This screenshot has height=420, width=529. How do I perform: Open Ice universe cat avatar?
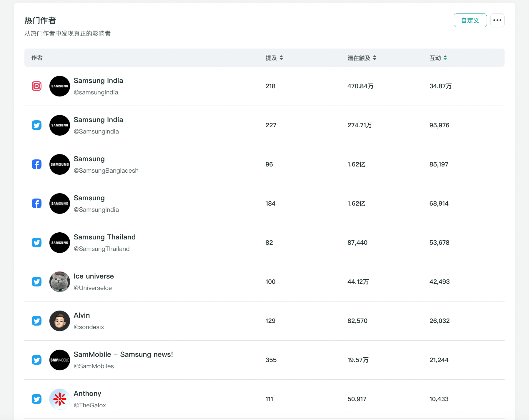click(60, 282)
